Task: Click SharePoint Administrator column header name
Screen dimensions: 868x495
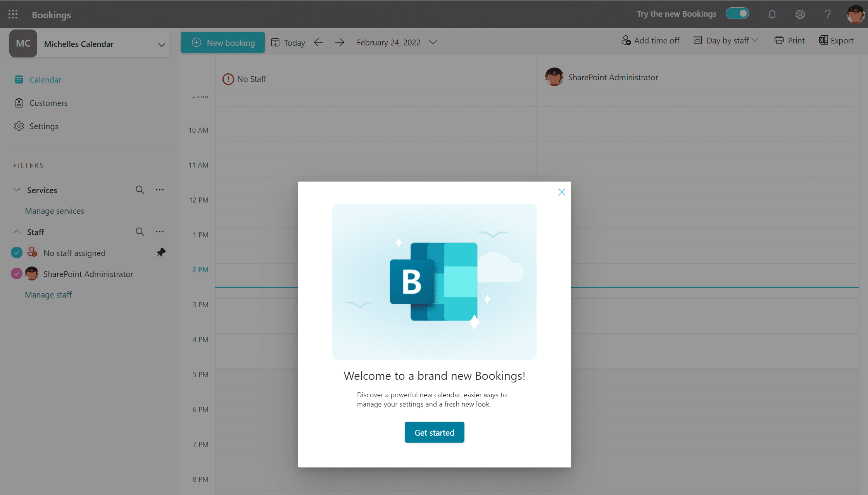Action: (613, 77)
